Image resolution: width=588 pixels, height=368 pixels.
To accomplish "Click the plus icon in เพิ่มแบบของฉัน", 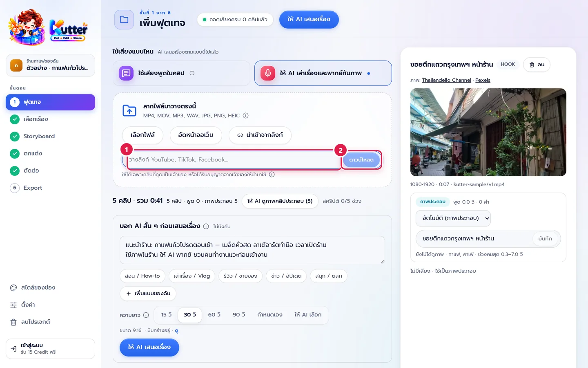I will (129, 294).
